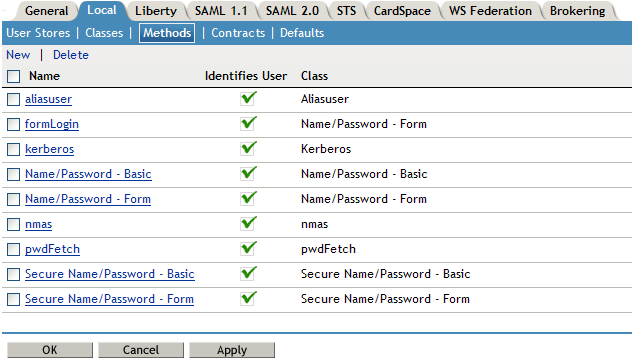Switch to the STS tab
The height and width of the screenshot is (360, 632).
point(346,11)
